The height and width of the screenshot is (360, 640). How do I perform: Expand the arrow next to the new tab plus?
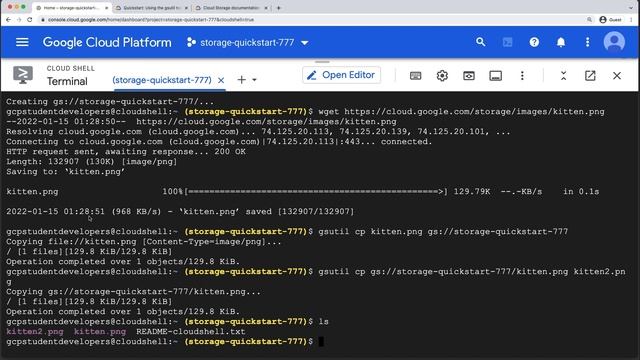254,80
